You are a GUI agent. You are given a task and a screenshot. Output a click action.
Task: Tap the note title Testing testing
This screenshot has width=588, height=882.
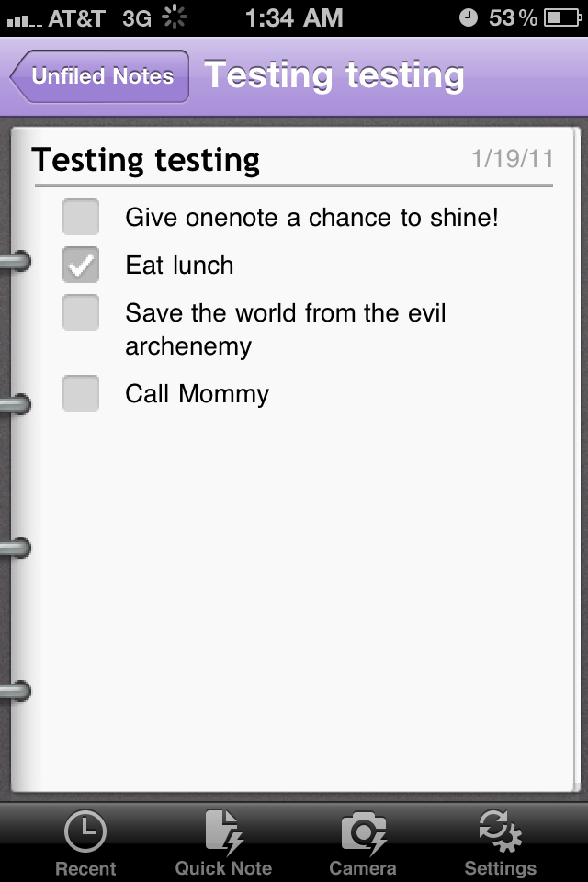[146, 160]
